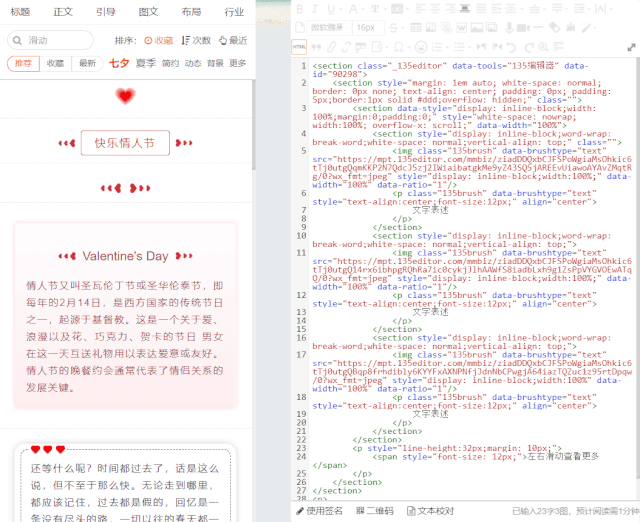Click the unlink icon

(x=346, y=47)
